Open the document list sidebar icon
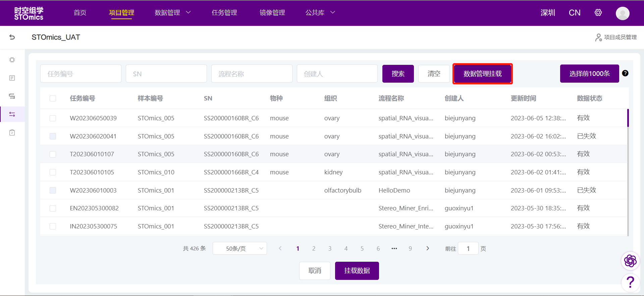The width and height of the screenshot is (644, 296). (12, 78)
